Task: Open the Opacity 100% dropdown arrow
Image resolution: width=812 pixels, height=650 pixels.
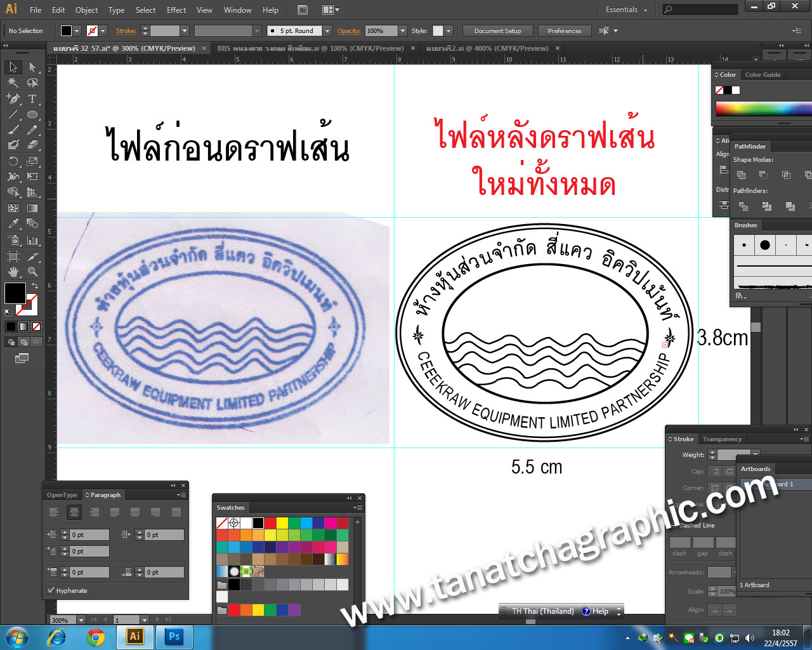Action: point(402,30)
